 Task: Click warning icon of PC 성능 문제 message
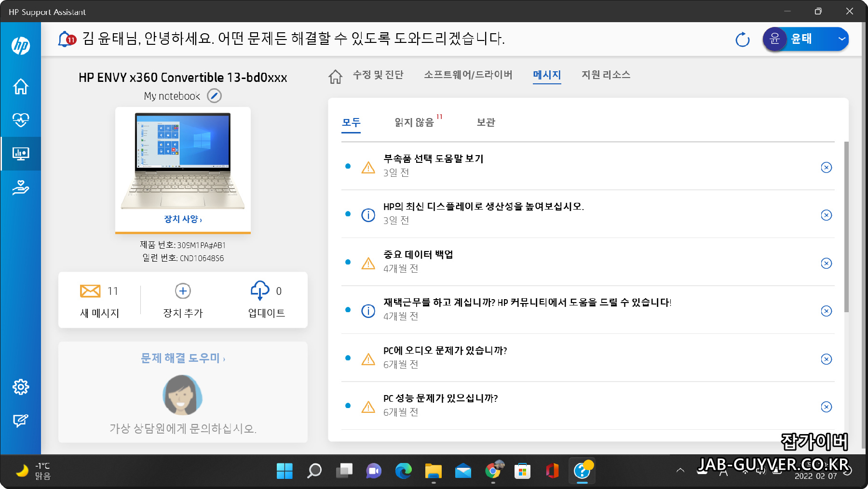coord(368,407)
